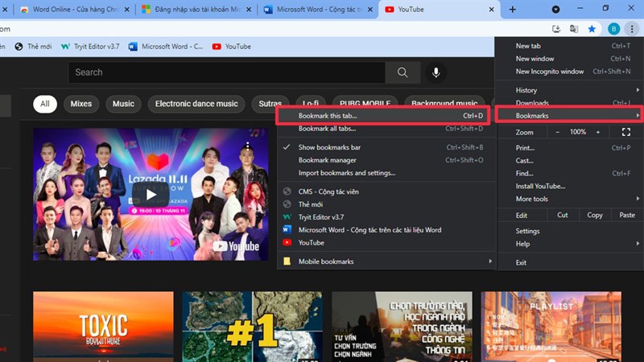
Task: Click the blue bookmark star icon
Action: click(x=592, y=29)
